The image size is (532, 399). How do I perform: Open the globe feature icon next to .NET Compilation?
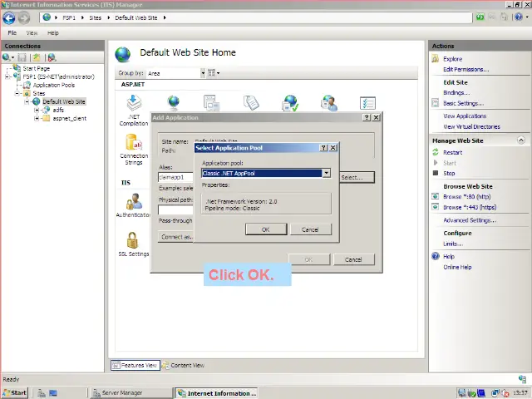[x=174, y=102]
